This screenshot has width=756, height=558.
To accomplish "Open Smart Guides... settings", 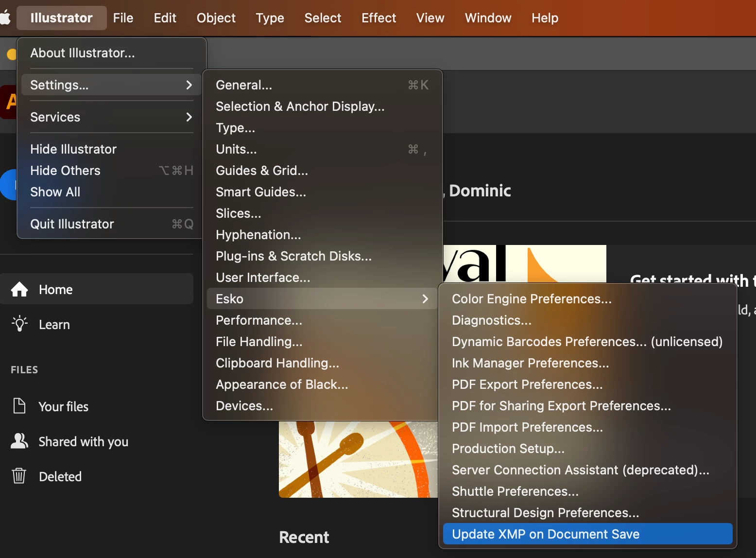I will 323,192.
